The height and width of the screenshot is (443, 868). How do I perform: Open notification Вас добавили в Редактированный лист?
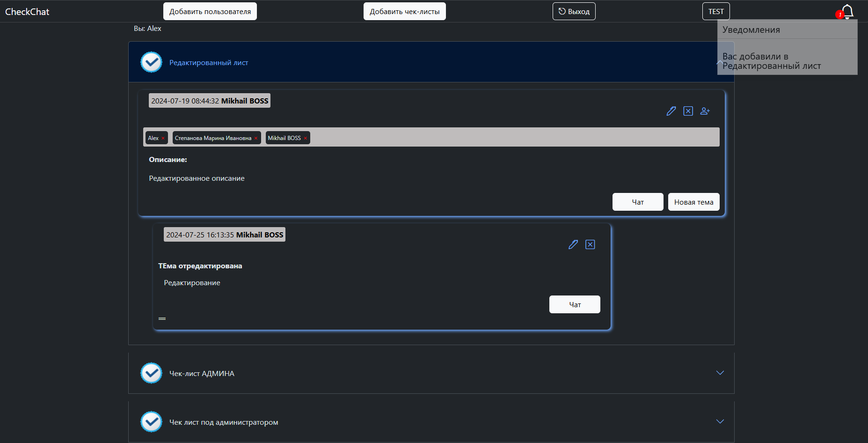(772, 61)
